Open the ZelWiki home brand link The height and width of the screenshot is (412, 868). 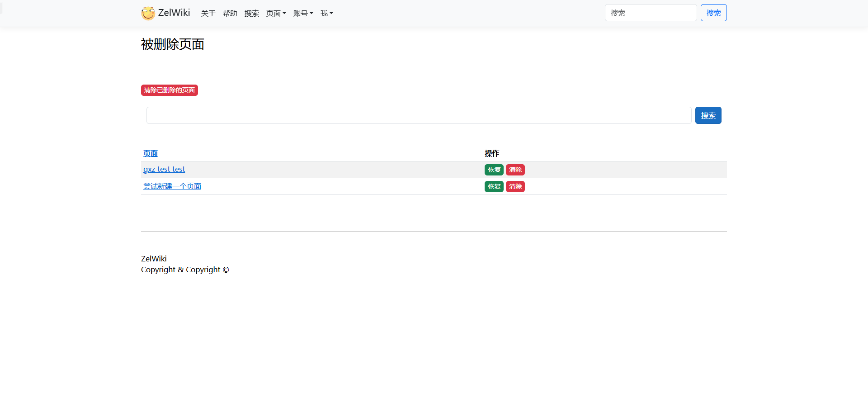click(174, 13)
